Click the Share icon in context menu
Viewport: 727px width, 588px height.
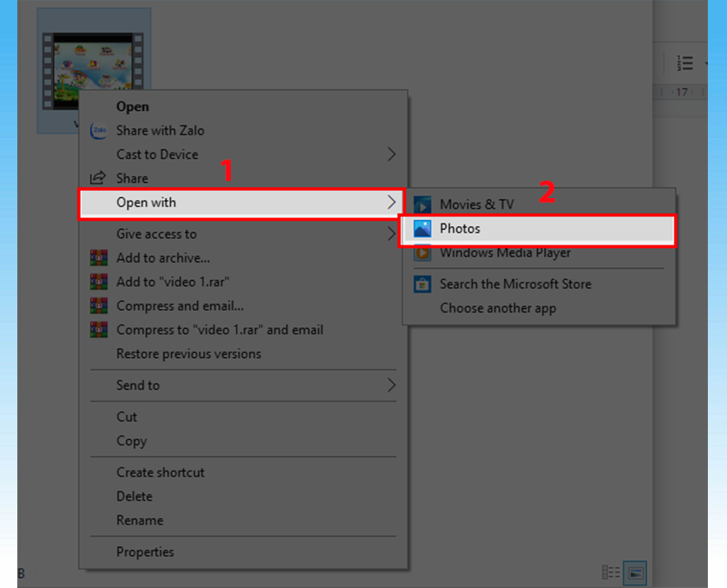pos(98,179)
